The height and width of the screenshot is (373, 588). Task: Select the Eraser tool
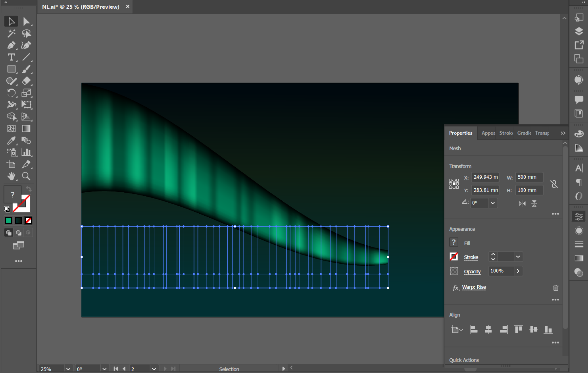26,81
